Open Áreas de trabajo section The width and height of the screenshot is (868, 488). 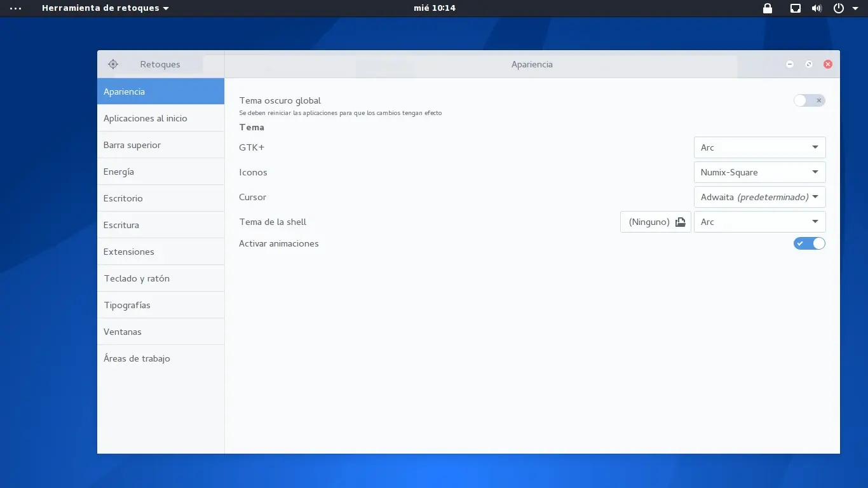tap(161, 358)
